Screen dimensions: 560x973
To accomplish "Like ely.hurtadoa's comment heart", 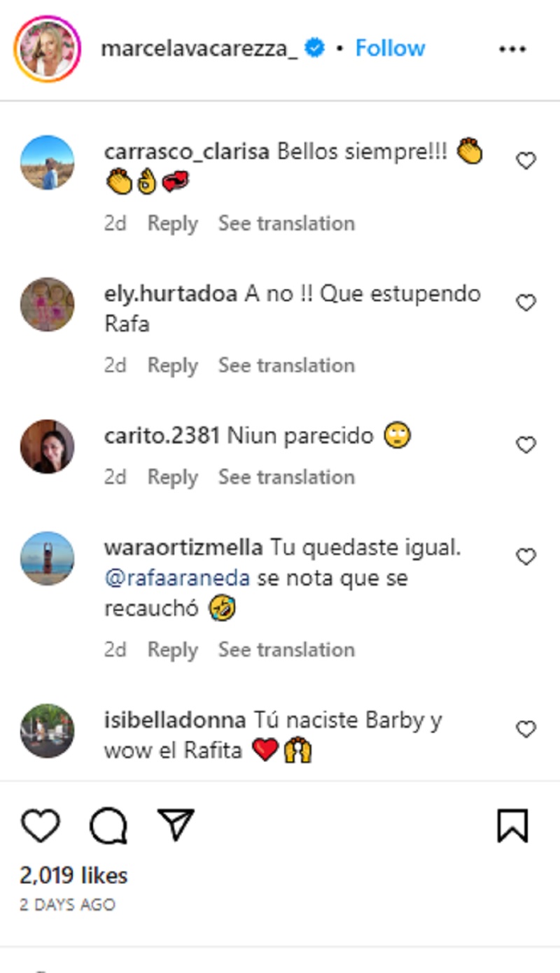I will 526,303.
